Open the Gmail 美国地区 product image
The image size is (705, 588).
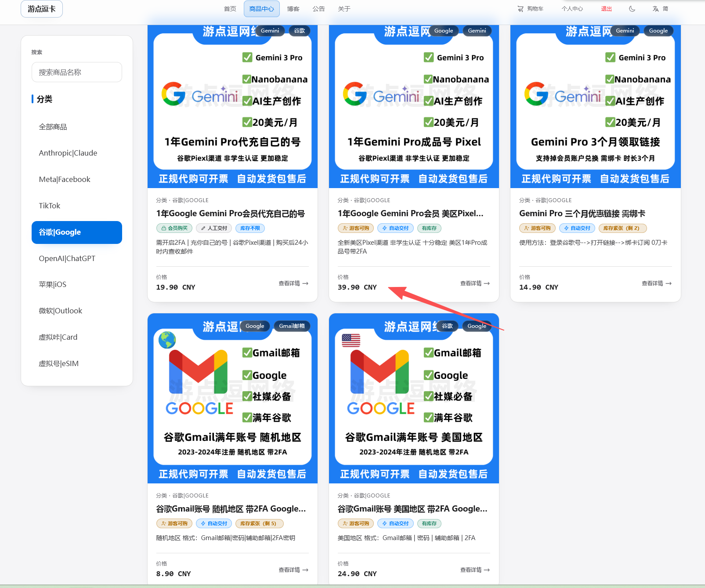click(414, 398)
